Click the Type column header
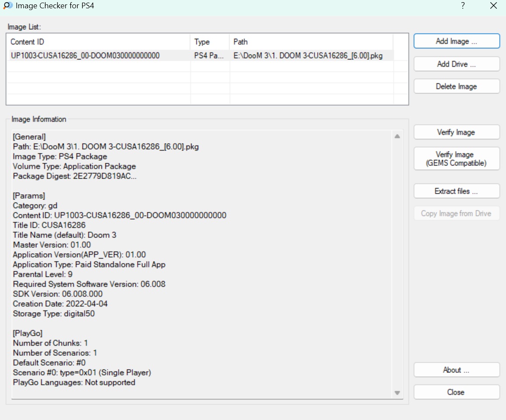 [x=210, y=42]
